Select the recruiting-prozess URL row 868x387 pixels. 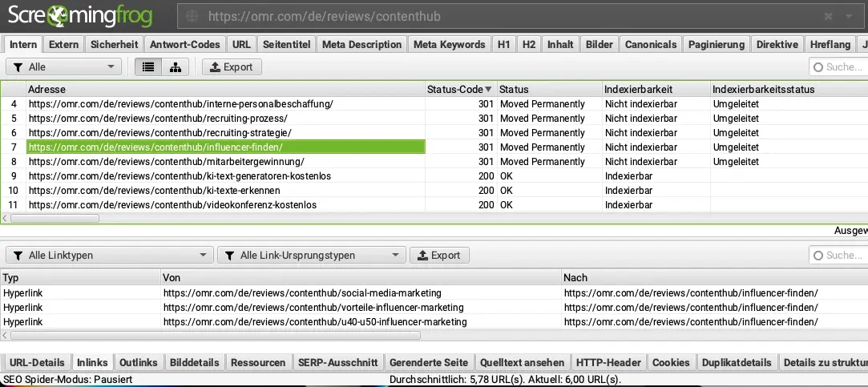click(x=226, y=118)
